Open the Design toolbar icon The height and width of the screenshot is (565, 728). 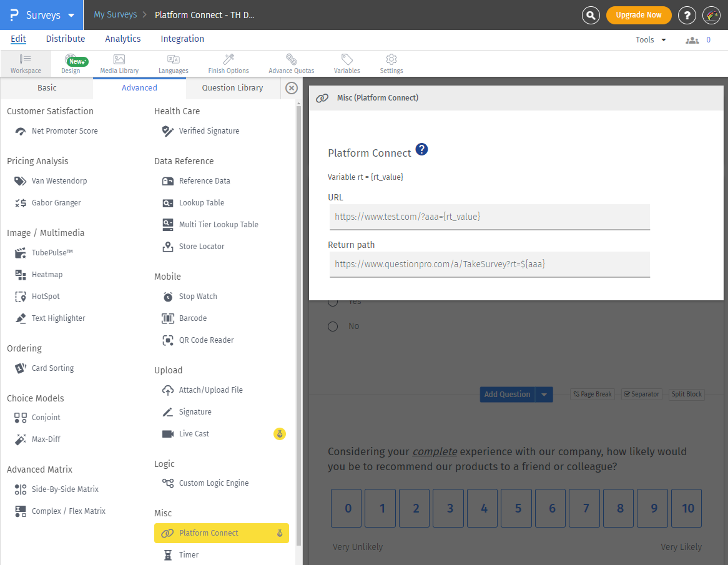click(x=71, y=64)
